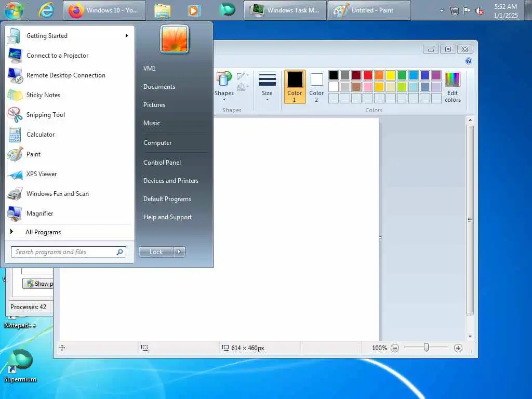Viewport: 532px width, 399px height.
Task: Launch Calculator from Start menu
Action: pyautogui.click(x=70, y=135)
